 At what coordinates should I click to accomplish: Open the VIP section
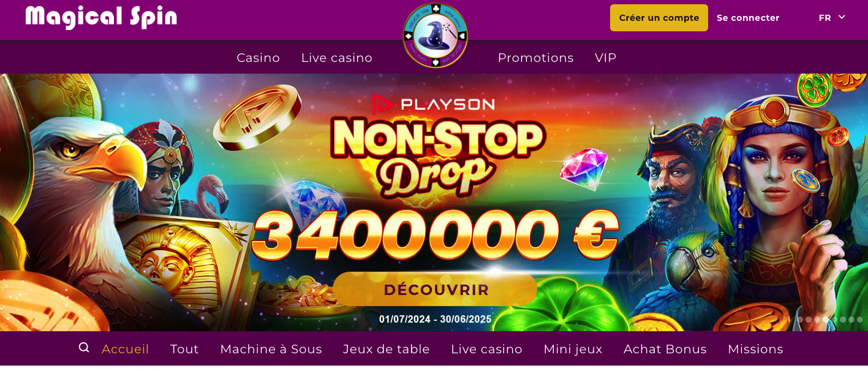pos(605,58)
